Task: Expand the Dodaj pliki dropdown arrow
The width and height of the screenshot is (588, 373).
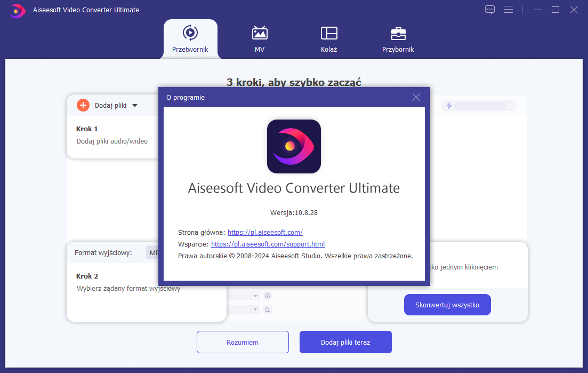Action: pyautogui.click(x=135, y=106)
